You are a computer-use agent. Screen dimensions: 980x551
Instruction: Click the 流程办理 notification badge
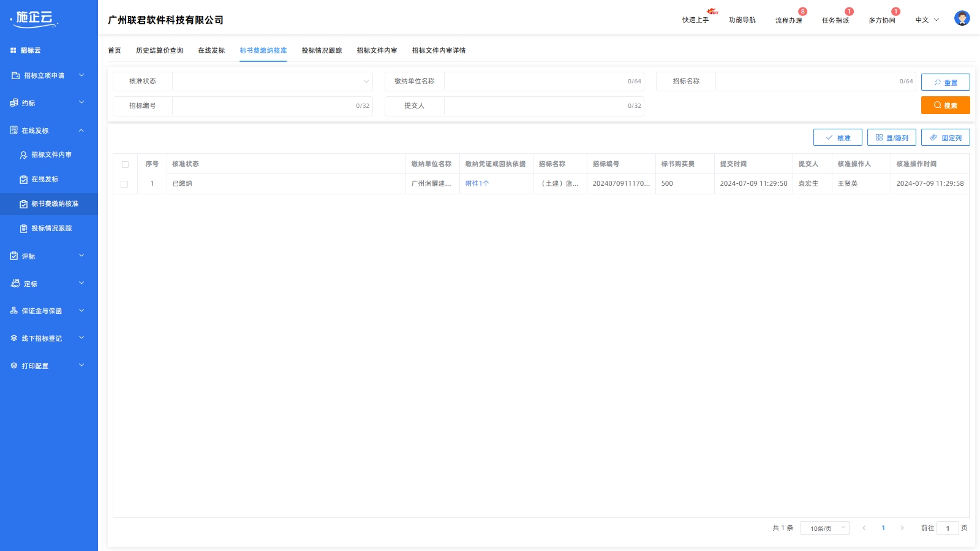(802, 12)
